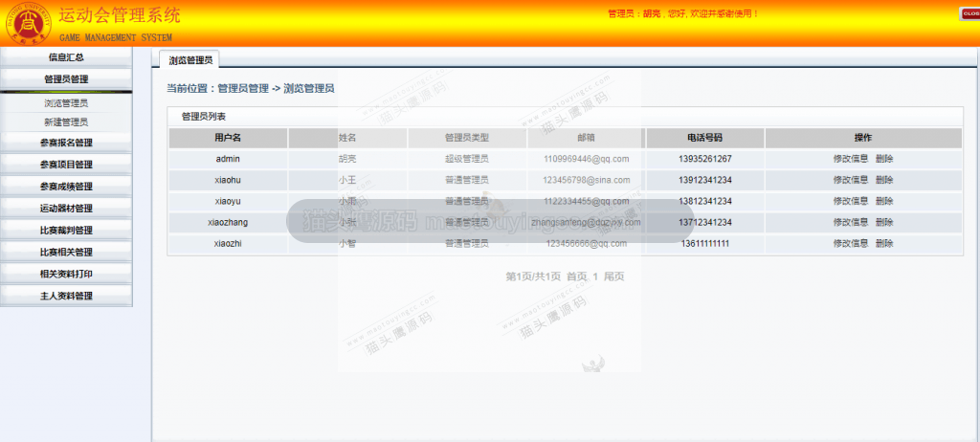980x442 pixels.
Task: Go to 首页 in pagination
Action: (x=576, y=276)
